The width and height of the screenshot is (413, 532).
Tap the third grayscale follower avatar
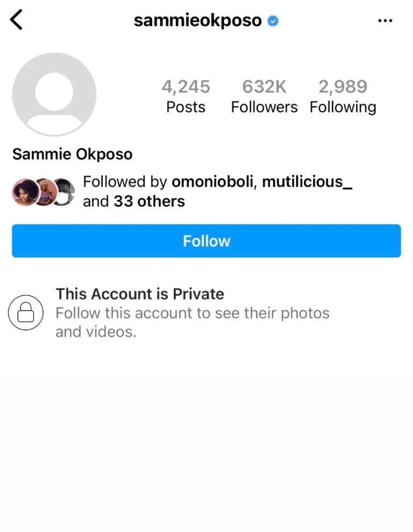[66, 191]
